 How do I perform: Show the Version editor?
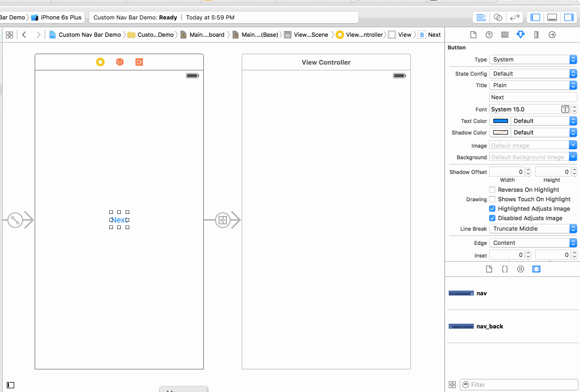click(514, 17)
